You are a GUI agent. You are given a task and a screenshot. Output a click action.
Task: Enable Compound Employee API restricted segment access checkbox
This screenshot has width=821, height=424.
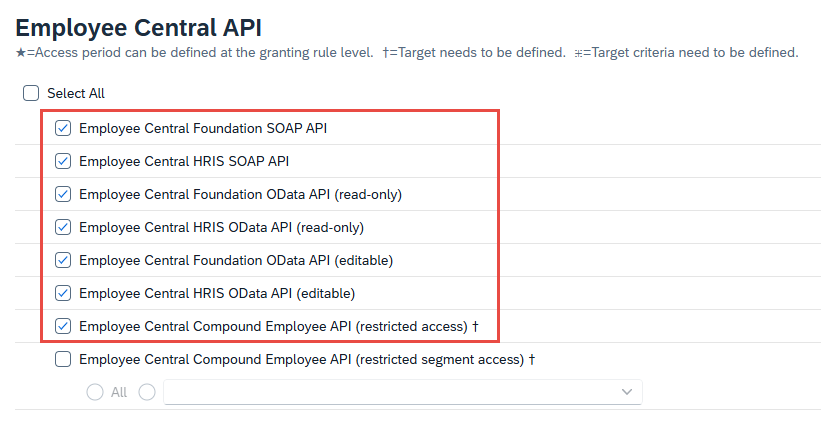tap(63, 359)
